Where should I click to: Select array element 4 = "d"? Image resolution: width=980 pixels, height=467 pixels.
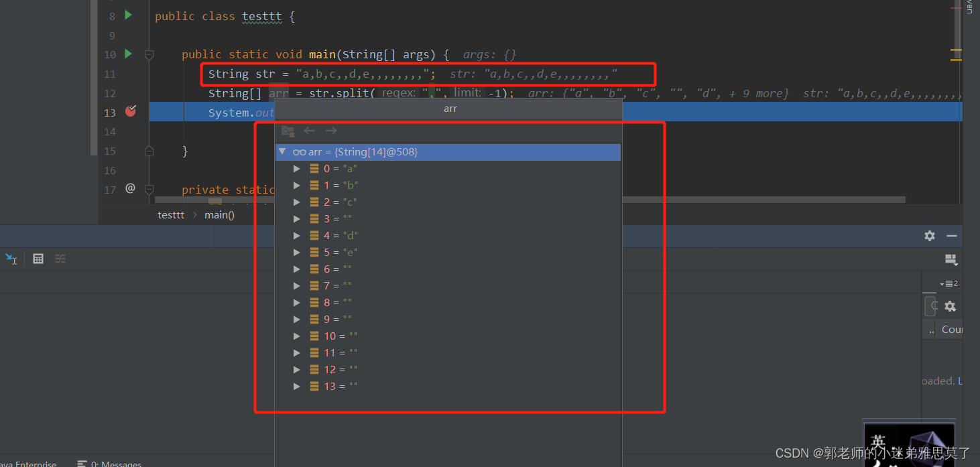[x=340, y=235]
